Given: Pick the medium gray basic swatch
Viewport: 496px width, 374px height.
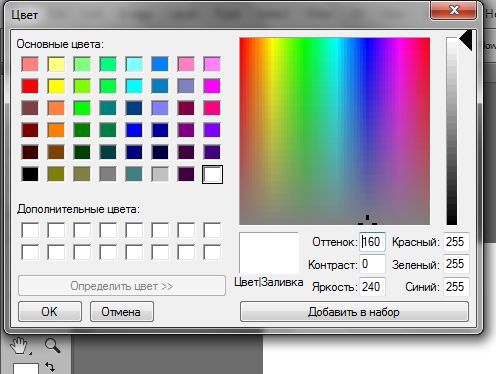Looking at the screenshot, I should 108,174.
